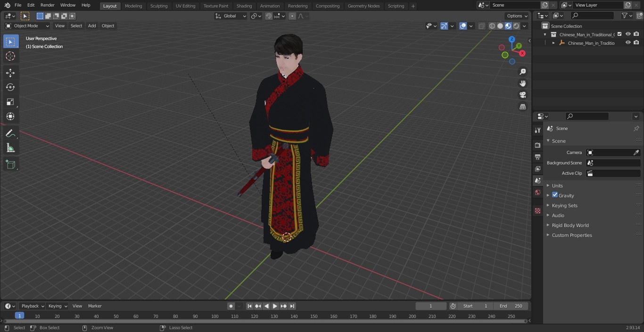
Task: Select the Add Cube tool
Action: click(x=10, y=165)
